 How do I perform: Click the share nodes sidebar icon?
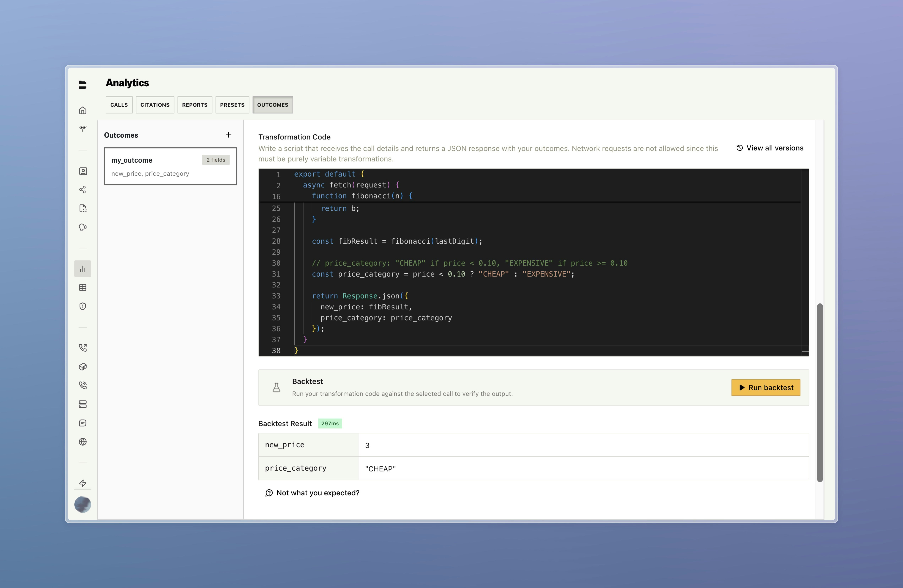[83, 190]
